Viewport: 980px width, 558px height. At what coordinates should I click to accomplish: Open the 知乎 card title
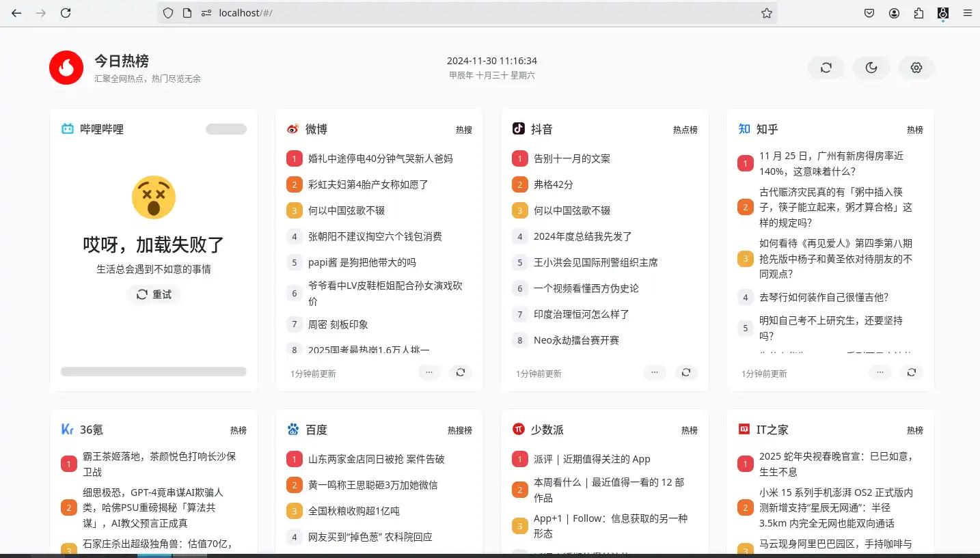[767, 129]
